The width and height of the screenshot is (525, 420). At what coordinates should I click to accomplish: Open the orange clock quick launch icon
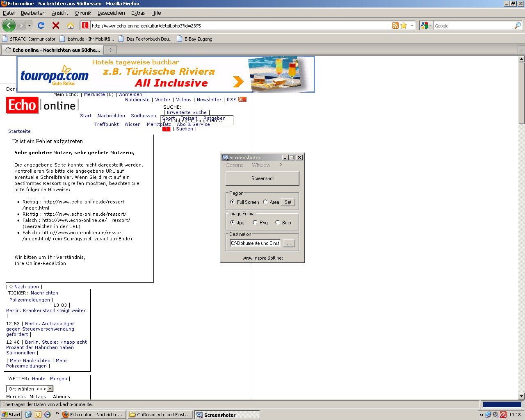(x=38, y=415)
